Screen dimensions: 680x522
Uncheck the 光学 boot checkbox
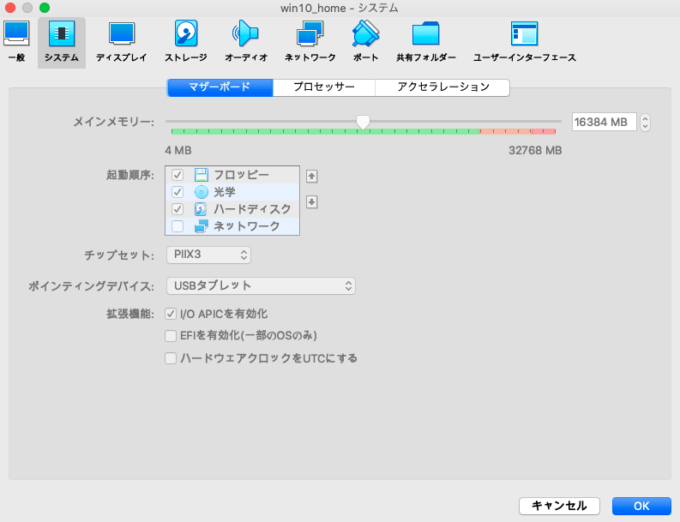pos(177,192)
